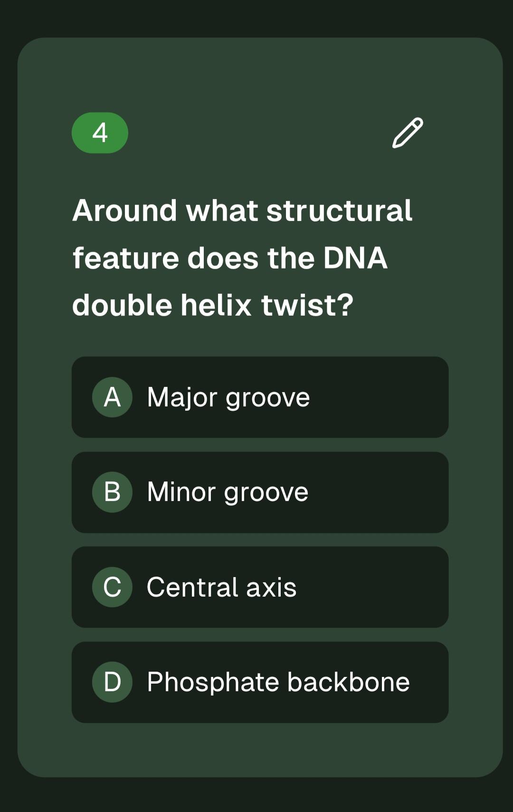Tap the word 'backbone' in option D

pos(348,682)
